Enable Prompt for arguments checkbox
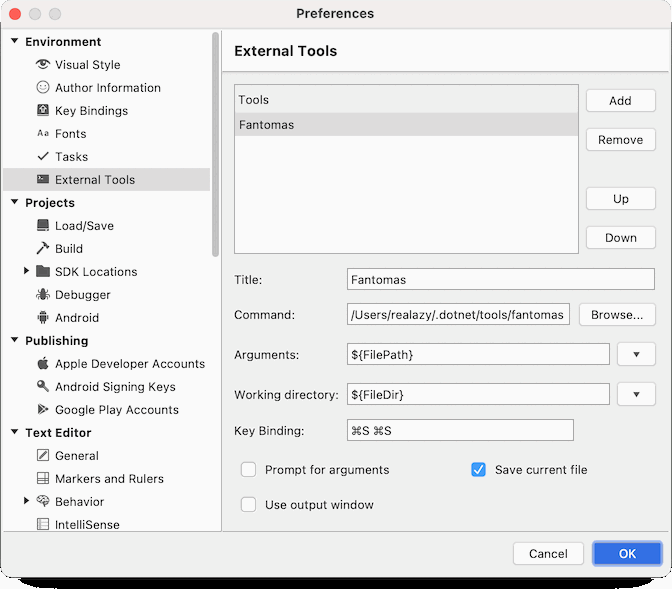Screen dimensions: 672x589 click(249, 469)
